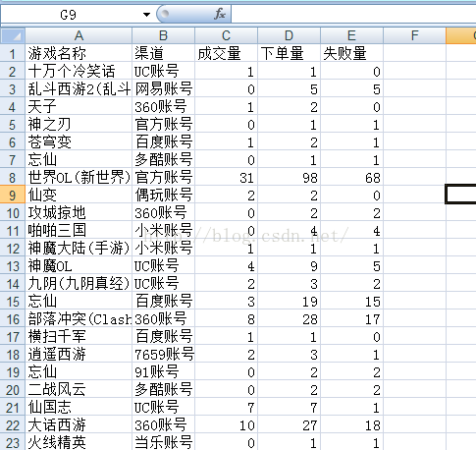Click cell 当乐账号
Screen dimensions: 476x450
point(164,442)
